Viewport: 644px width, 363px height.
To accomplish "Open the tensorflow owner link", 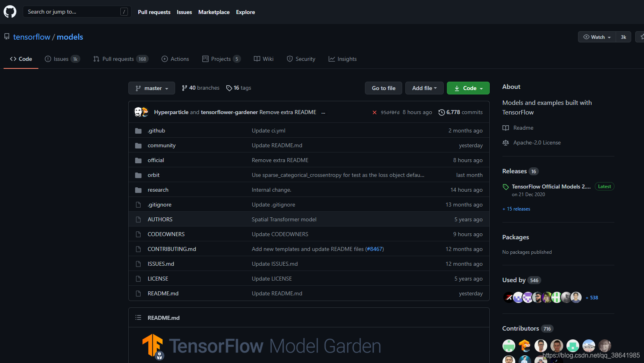I will 32,37.
